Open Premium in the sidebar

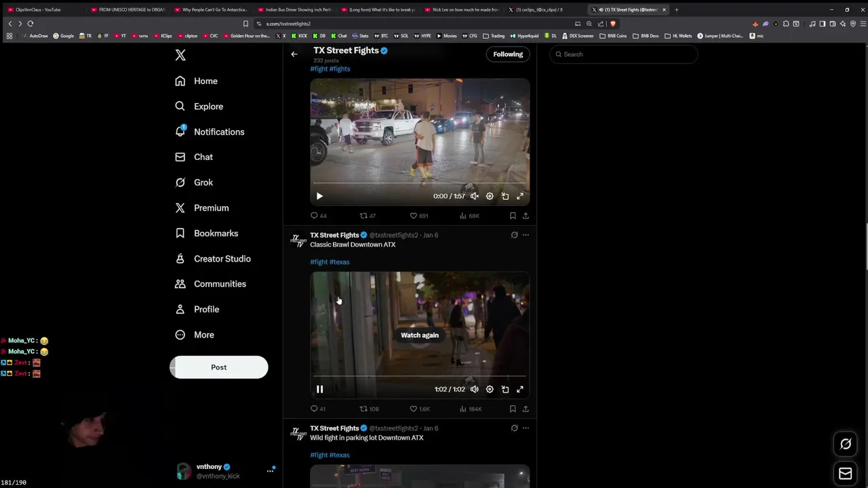201,208
